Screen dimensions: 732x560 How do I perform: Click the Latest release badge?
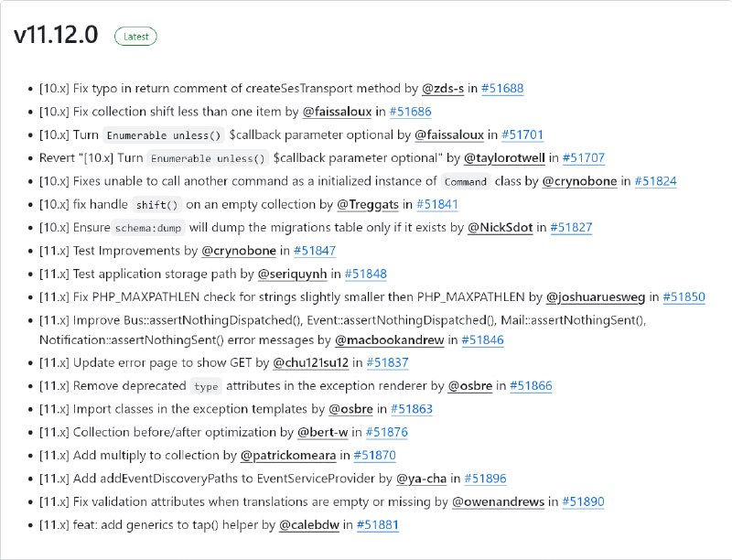(x=135, y=37)
